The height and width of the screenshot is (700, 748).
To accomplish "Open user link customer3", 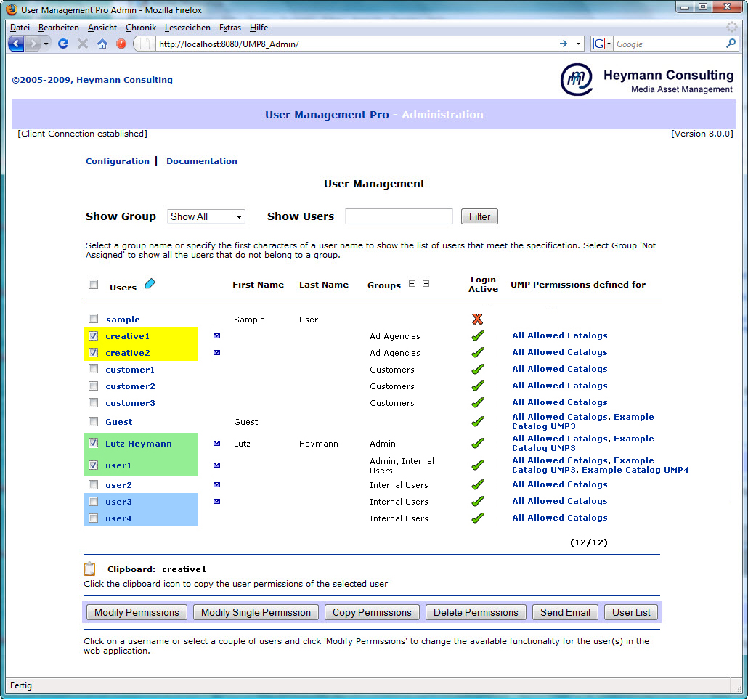I will coord(130,403).
